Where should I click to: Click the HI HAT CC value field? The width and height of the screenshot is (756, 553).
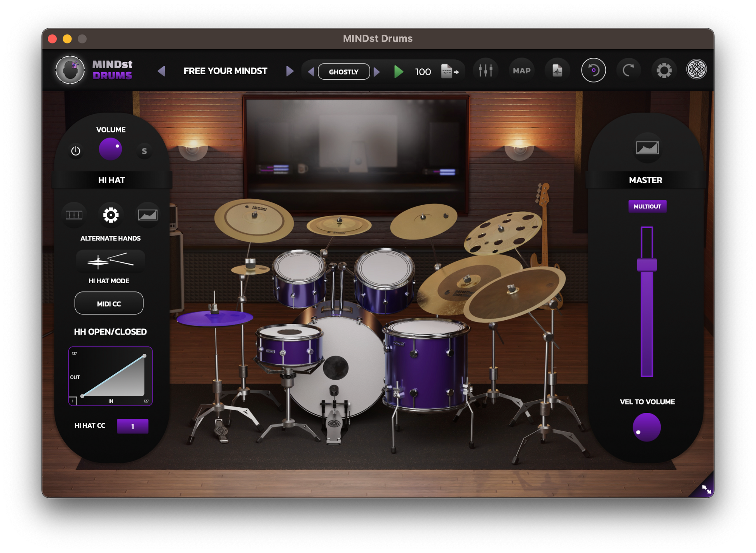[x=132, y=426]
